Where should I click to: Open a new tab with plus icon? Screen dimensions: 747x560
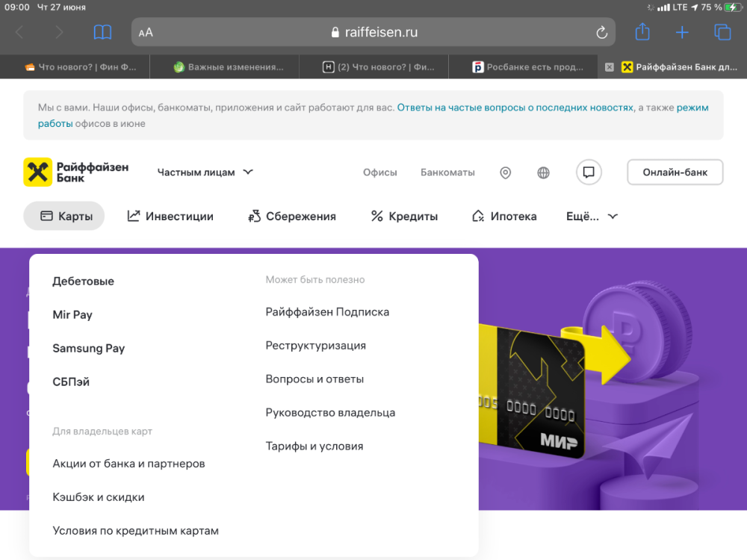682,32
